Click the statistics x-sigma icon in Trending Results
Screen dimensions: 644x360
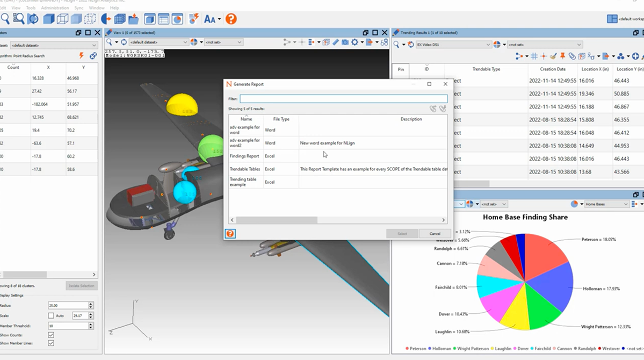pyautogui.click(x=591, y=56)
